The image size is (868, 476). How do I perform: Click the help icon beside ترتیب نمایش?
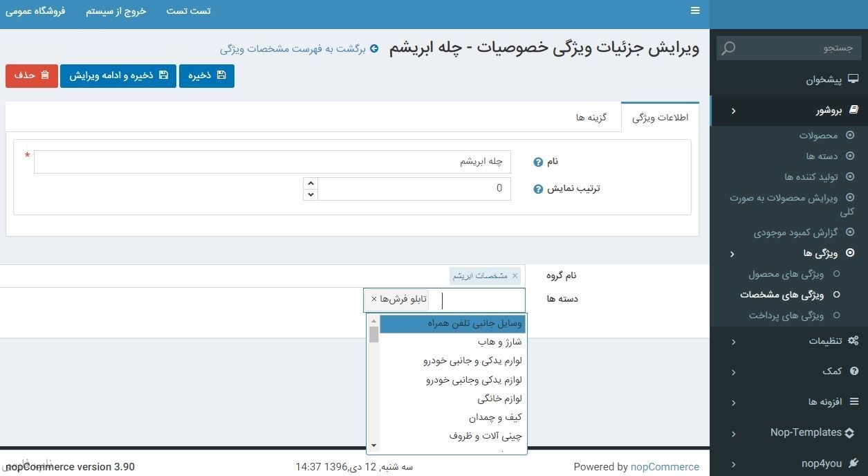pyautogui.click(x=538, y=189)
